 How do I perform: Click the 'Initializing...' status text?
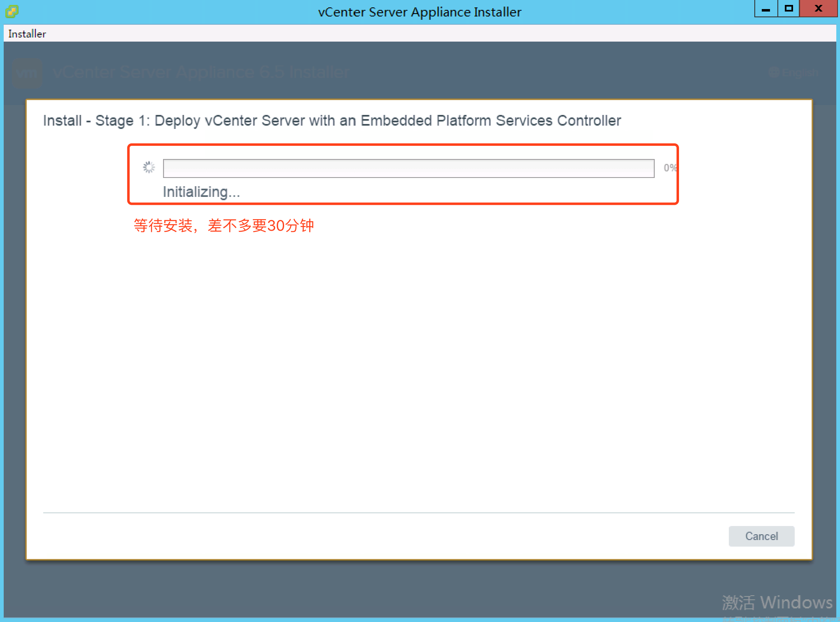pos(201,192)
